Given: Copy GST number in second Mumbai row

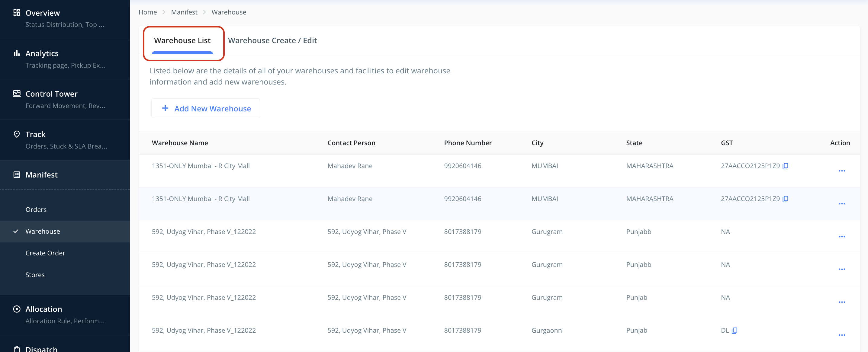Looking at the screenshot, I should point(785,199).
